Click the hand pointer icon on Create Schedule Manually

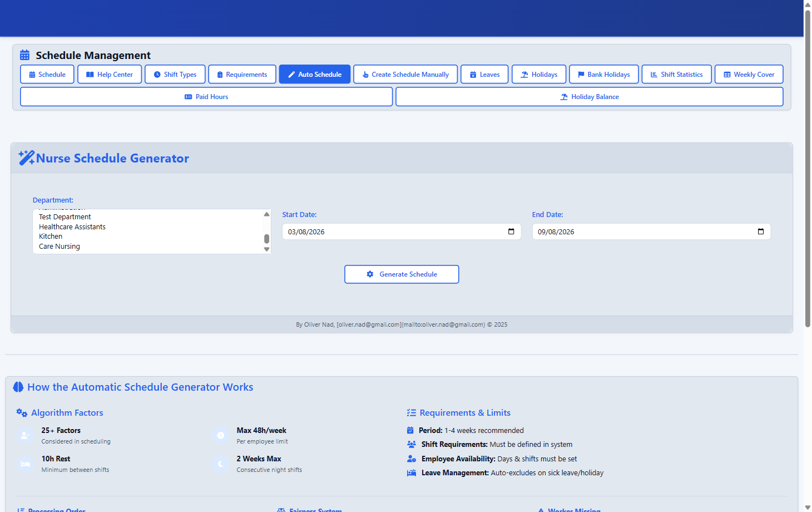[365, 75]
